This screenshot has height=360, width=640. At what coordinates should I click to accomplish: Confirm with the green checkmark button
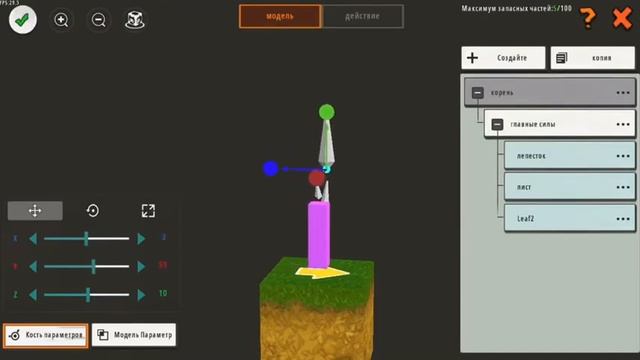pyautogui.click(x=22, y=19)
